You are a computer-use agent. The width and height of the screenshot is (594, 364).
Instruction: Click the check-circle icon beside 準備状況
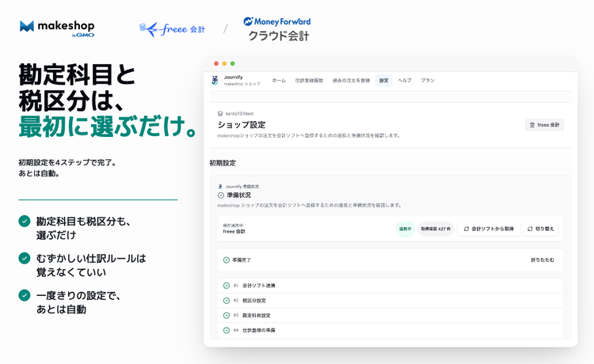point(221,195)
